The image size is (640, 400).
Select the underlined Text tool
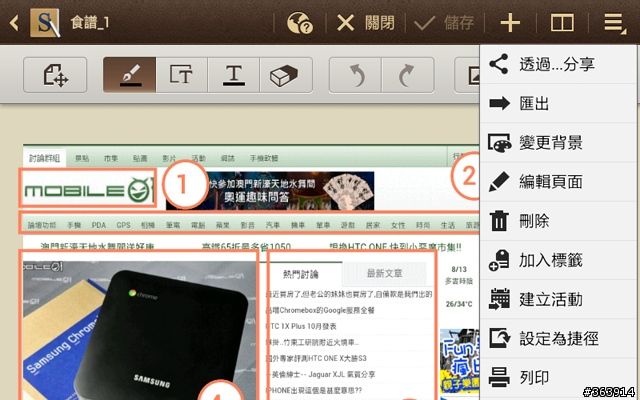pyautogui.click(x=233, y=75)
